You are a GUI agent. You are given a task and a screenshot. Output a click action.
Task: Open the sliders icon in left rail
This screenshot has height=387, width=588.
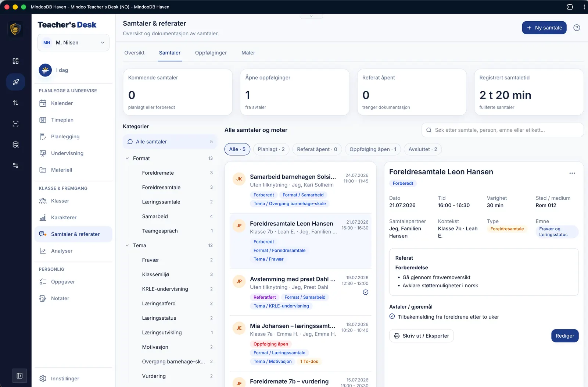15,166
